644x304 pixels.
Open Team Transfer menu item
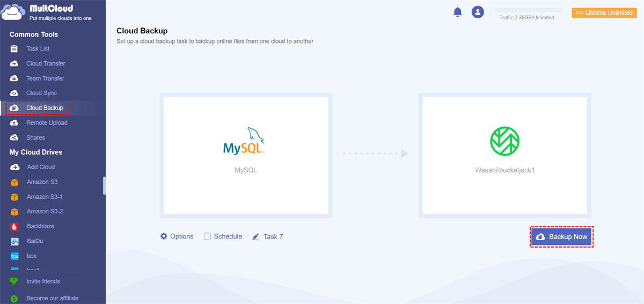pos(45,78)
